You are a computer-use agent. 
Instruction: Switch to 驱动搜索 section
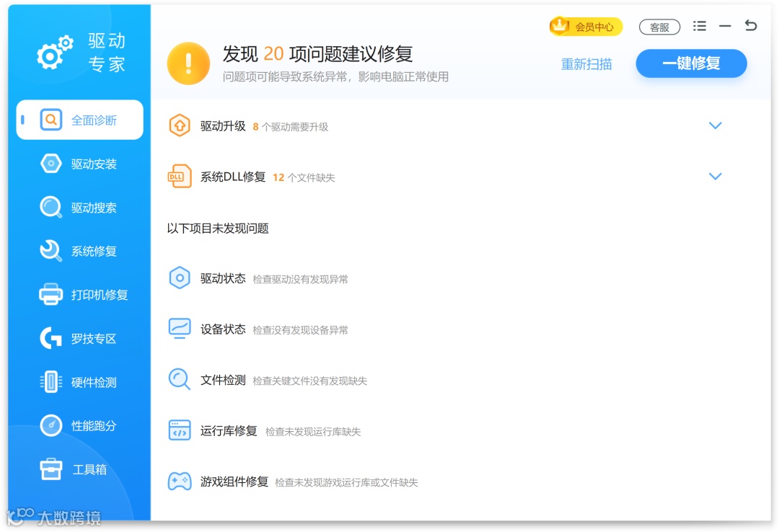pos(79,207)
